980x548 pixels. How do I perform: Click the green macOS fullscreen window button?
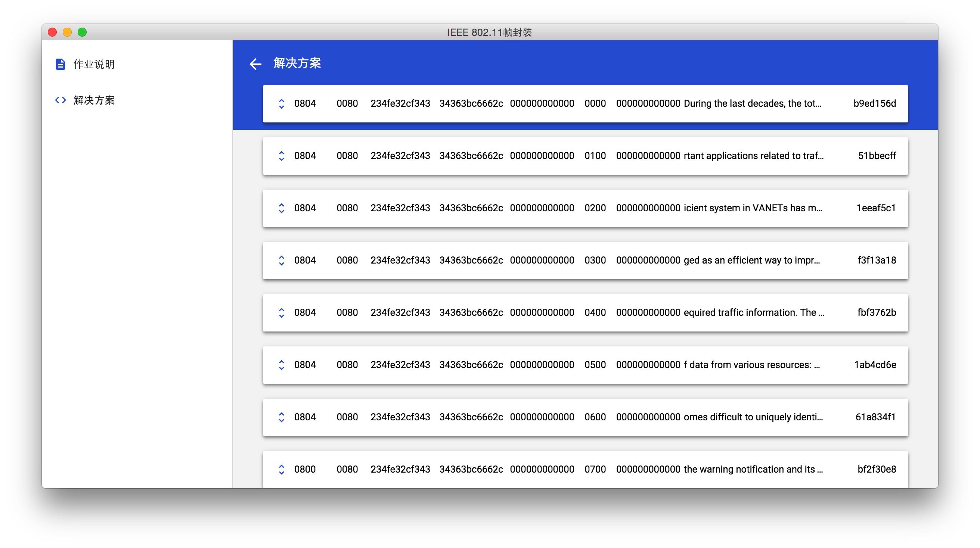tap(82, 32)
